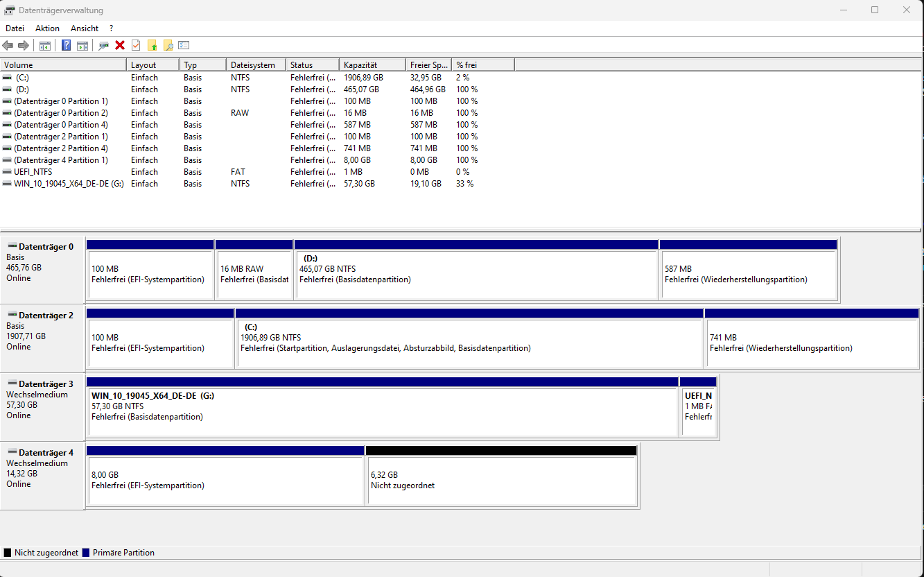Select the (Datenträger 0 Partition 1) volume row
The image size is (924, 577).
[x=256, y=101]
